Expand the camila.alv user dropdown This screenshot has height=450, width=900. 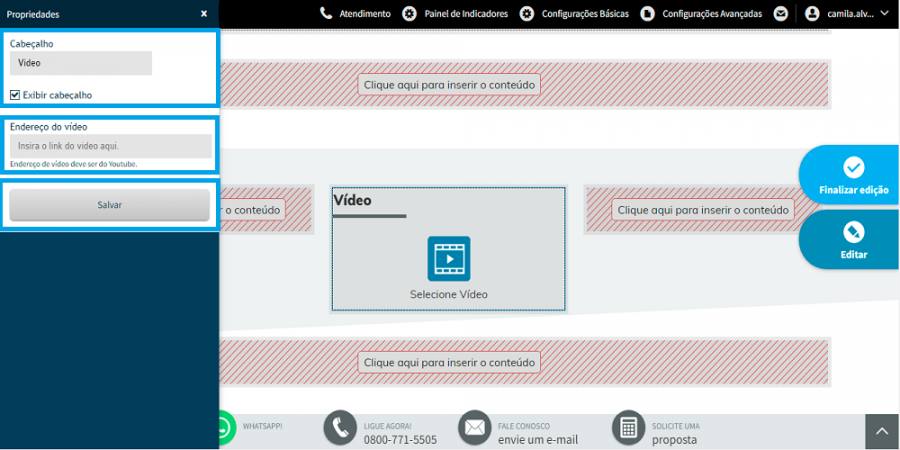pyautogui.click(x=884, y=14)
